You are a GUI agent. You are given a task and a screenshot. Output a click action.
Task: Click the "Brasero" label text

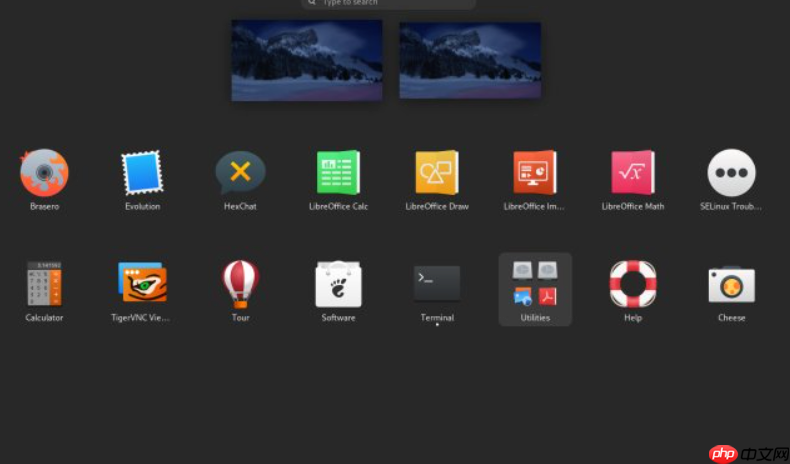[x=44, y=207]
